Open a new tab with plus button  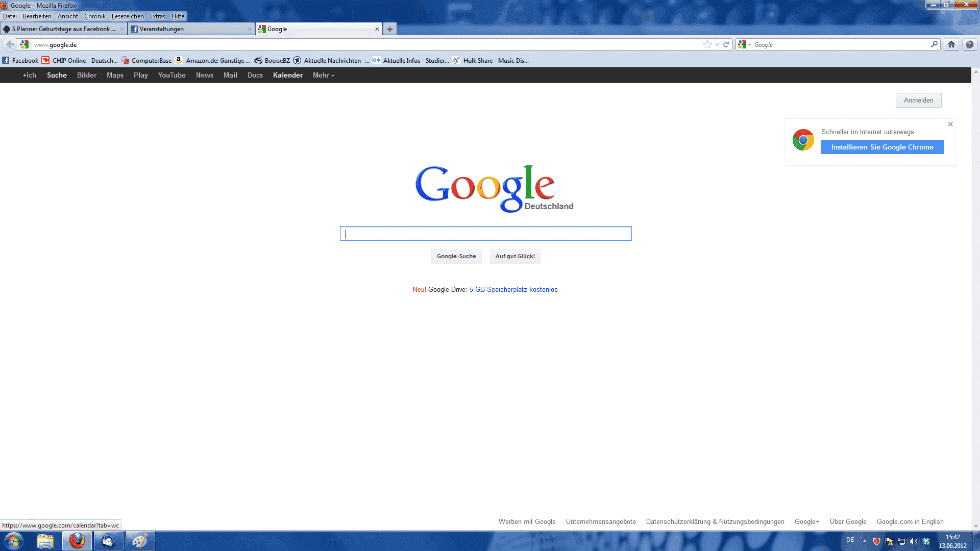click(390, 29)
